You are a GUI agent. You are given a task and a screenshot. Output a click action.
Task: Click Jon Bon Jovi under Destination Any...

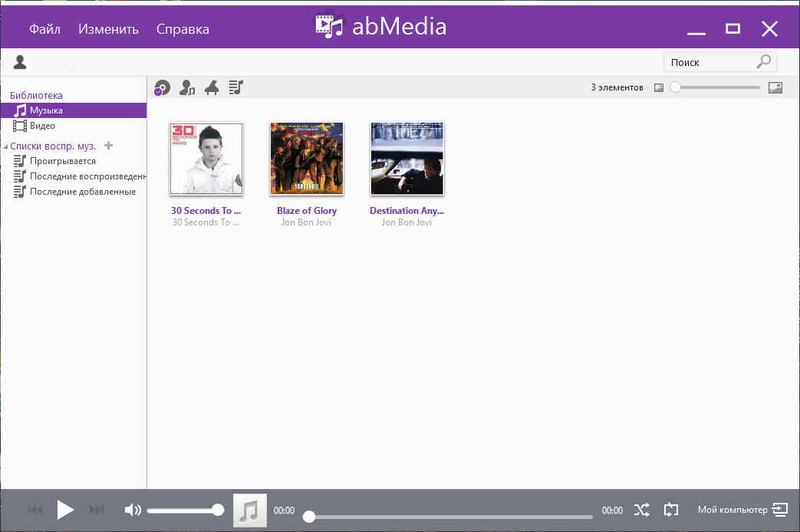tap(407, 222)
